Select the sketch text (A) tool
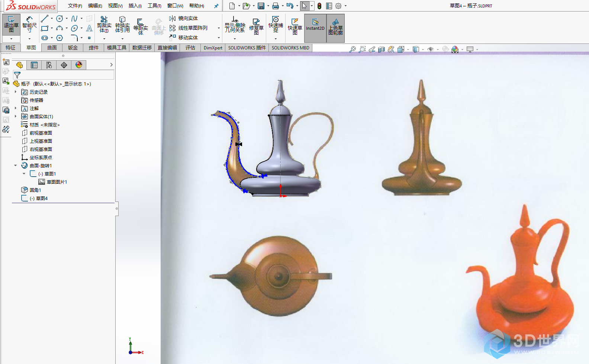The width and height of the screenshot is (589, 364). click(x=89, y=28)
